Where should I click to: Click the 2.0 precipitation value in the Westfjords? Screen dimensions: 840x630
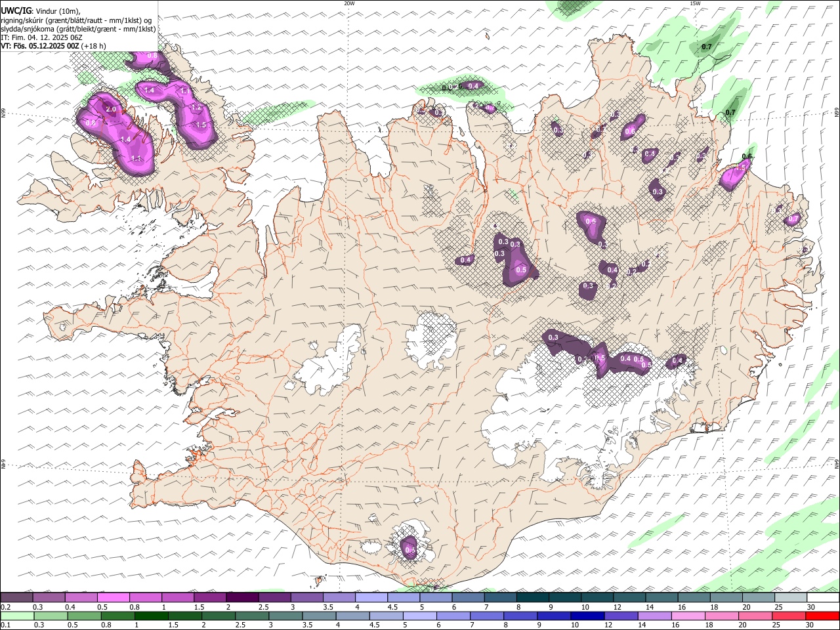pos(111,110)
